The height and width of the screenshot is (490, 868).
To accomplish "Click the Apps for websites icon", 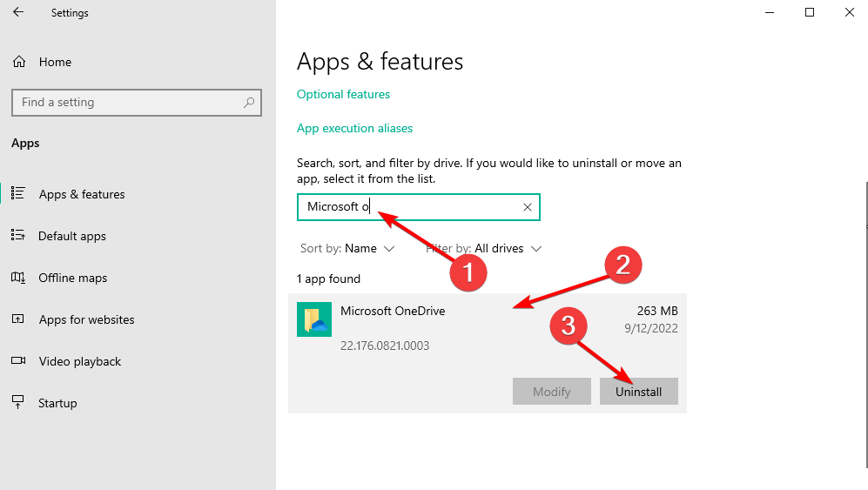I will pyautogui.click(x=17, y=319).
